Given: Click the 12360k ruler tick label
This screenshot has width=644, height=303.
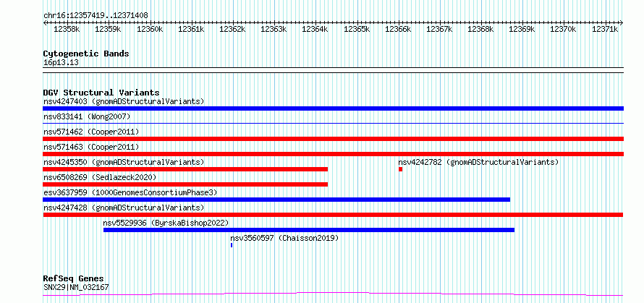Looking at the screenshot, I should click(150, 30).
